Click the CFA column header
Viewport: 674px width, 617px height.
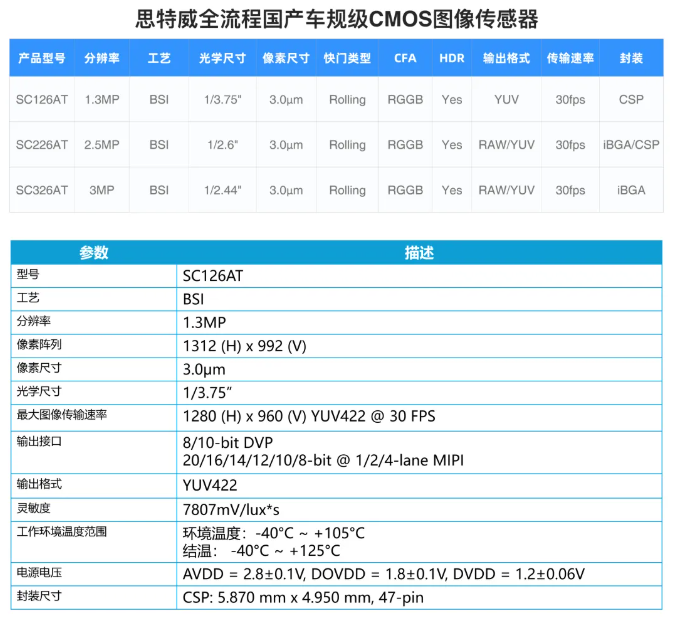point(405,59)
